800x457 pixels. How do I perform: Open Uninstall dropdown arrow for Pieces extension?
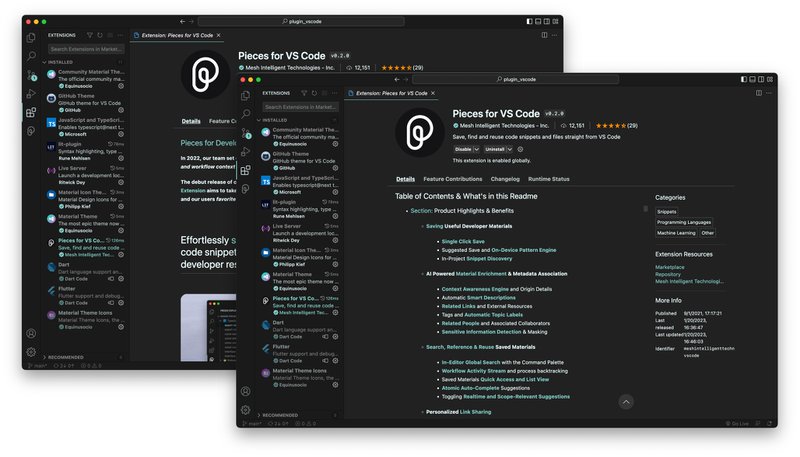[509, 149]
